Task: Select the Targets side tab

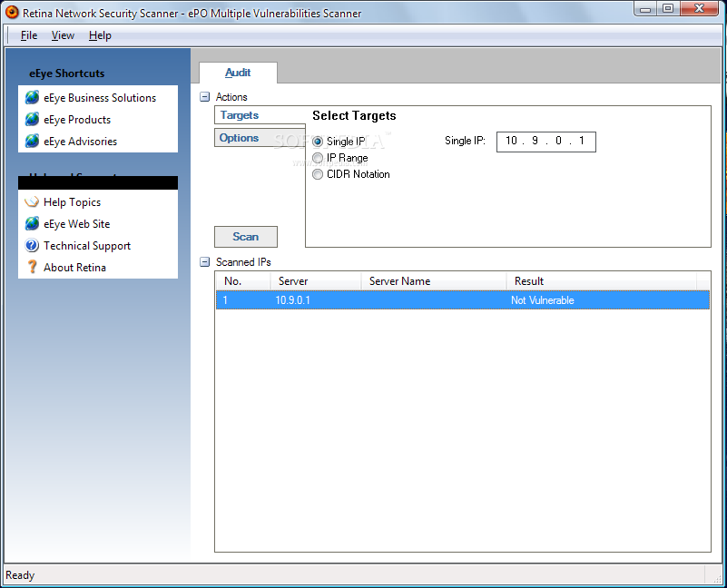Action: point(260,115)
